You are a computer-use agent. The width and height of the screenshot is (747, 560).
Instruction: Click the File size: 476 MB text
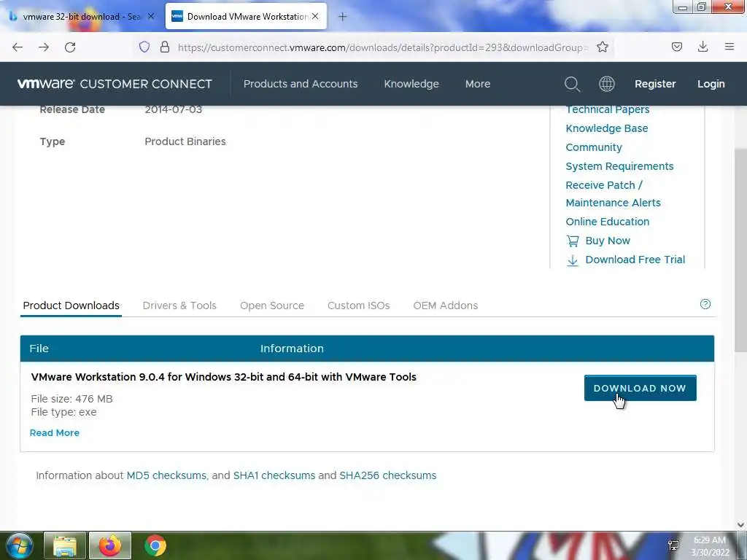pos(72,399)
